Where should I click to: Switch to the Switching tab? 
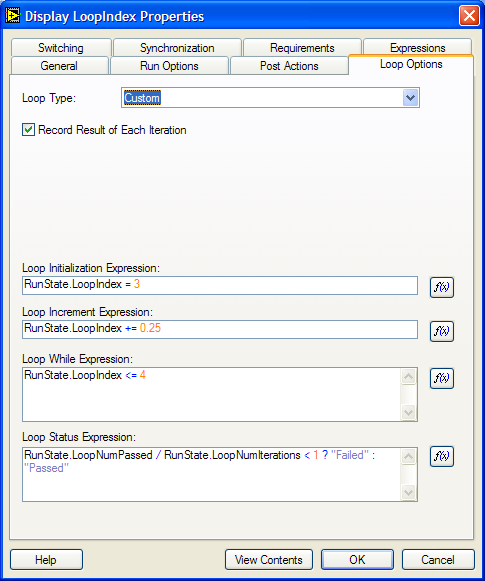tap(61, 47)
